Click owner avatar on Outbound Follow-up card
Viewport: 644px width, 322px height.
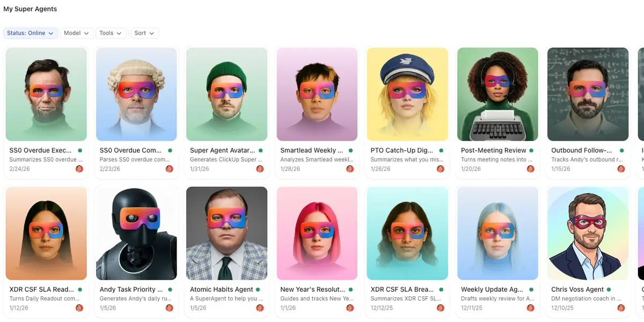click(621, 169)
